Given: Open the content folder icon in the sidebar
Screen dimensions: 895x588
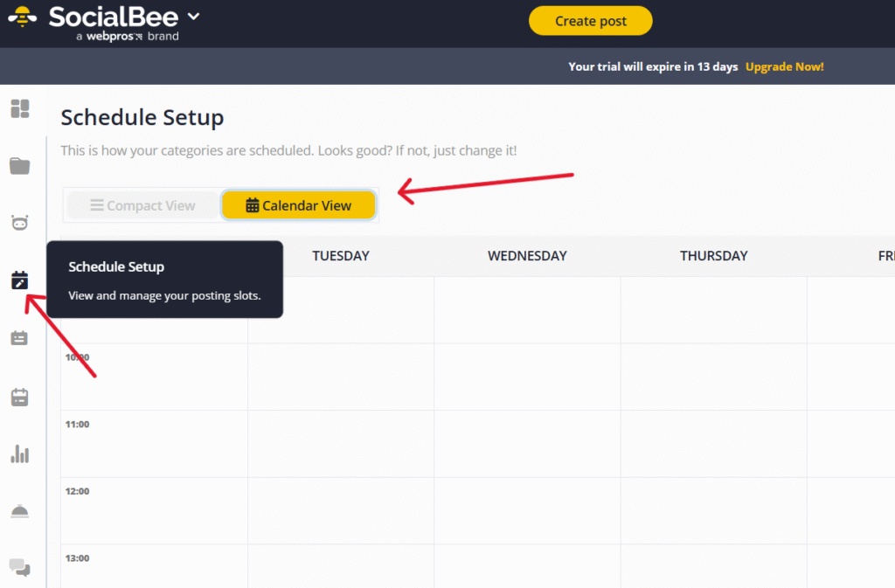Looking at the screenshot, I should click(19, 166).
